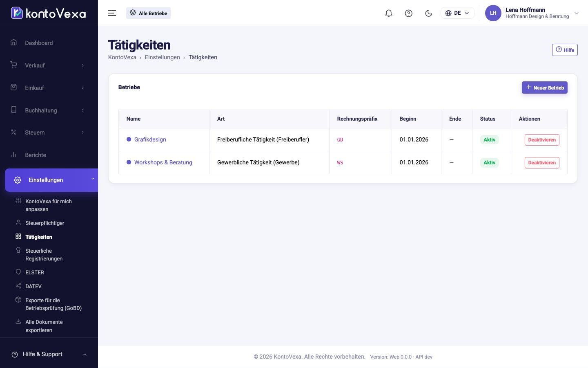Expand the Buchhaltung sidebar menu
Viewport: 588px width, 368px height.
(x=49, y=110)
